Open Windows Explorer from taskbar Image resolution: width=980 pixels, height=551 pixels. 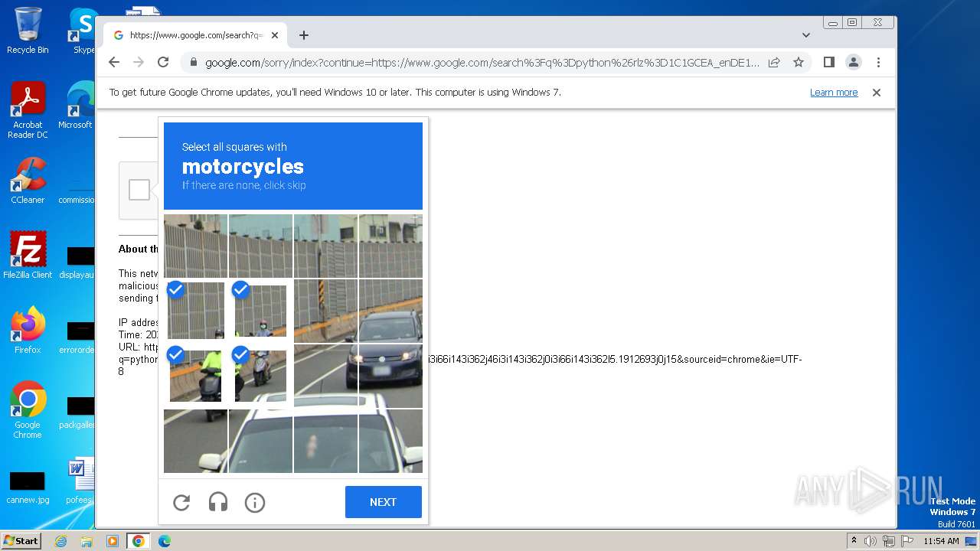click(x=87, y=541)
